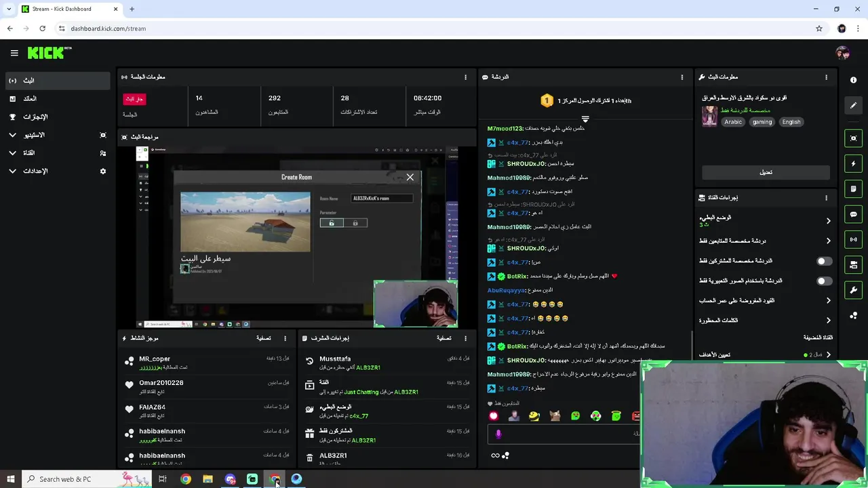The width and height of the screenshot is (868, 488).
Task: Click the browser address bar
Action: coord(434,28)
